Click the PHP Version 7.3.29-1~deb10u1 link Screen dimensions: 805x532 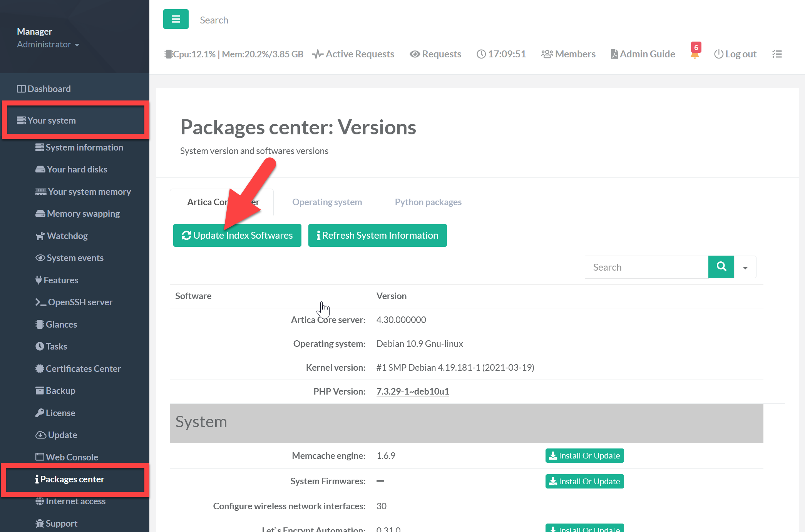412,391
